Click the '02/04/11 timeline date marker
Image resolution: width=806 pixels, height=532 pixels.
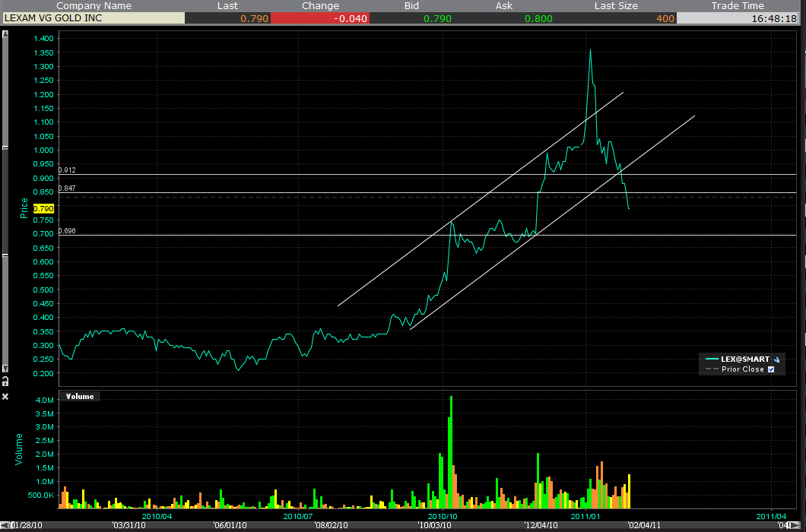[643, 525]
